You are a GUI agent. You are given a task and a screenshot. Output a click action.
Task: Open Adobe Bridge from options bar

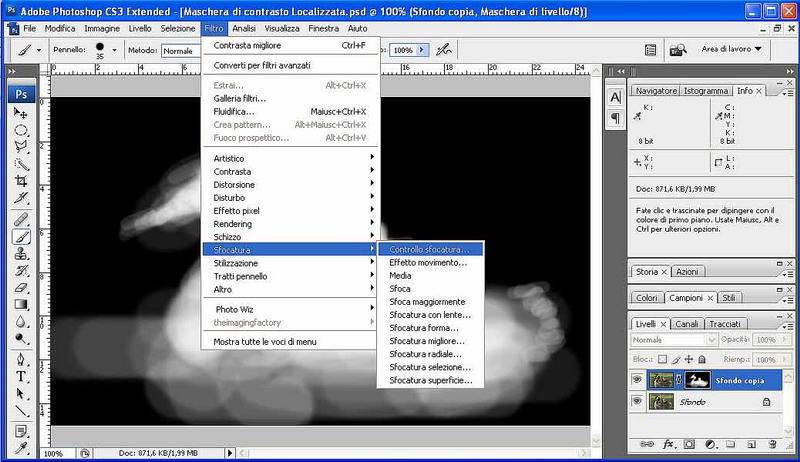point(678,50)
